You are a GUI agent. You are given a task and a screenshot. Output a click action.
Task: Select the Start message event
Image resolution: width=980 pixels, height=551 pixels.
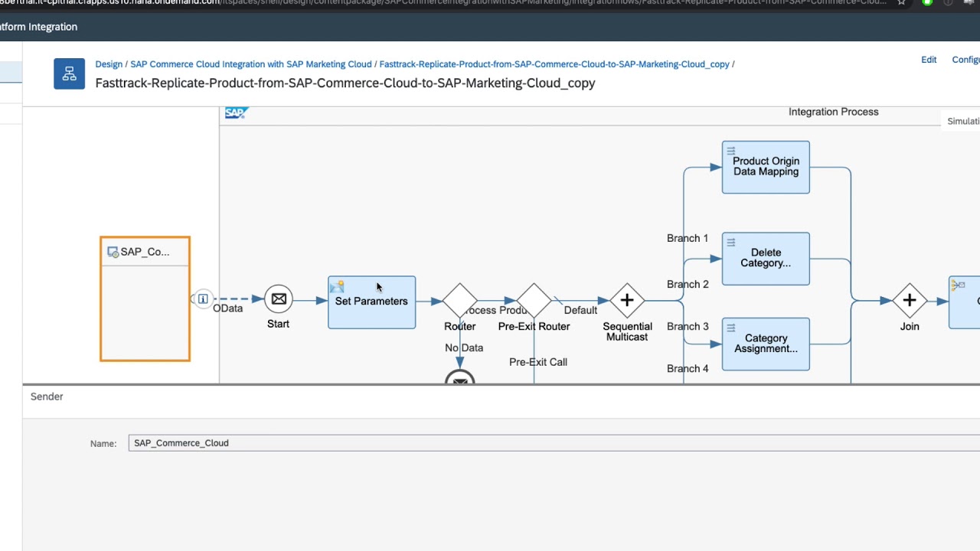279,299
